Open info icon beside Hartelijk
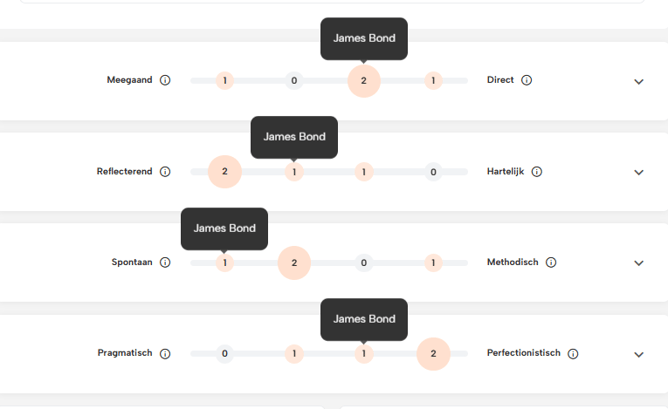 pos(536,172)
